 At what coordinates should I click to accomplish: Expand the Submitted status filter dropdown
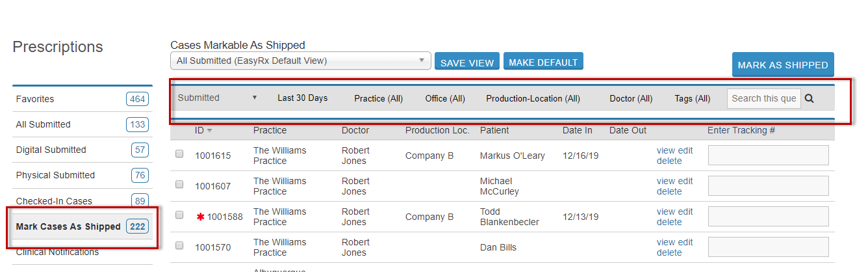[218, 98]
